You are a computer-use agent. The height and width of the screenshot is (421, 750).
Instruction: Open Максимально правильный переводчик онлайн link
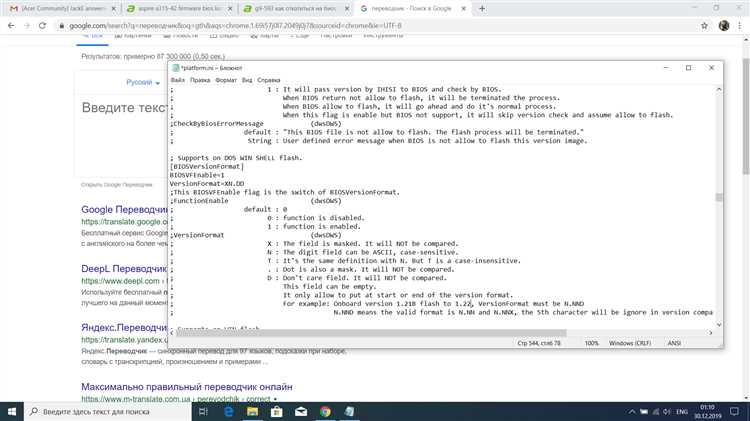click(187, 387)
